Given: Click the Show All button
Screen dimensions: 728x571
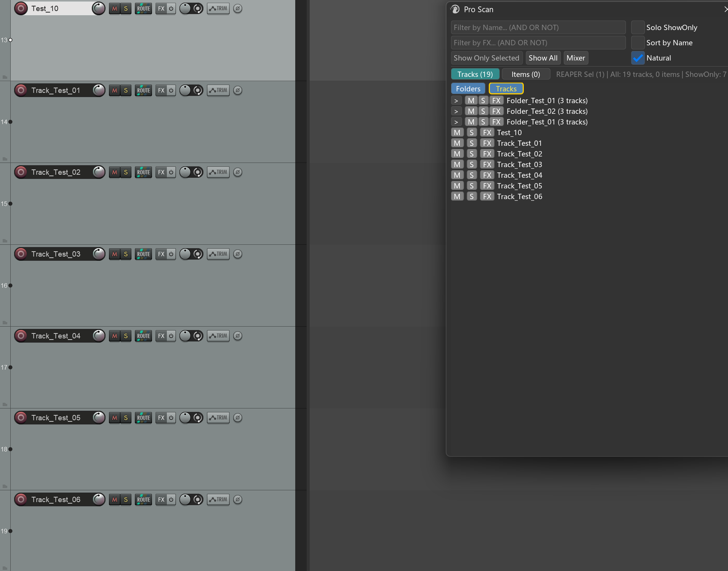Looking at the screenshot, I should (543, 58).
